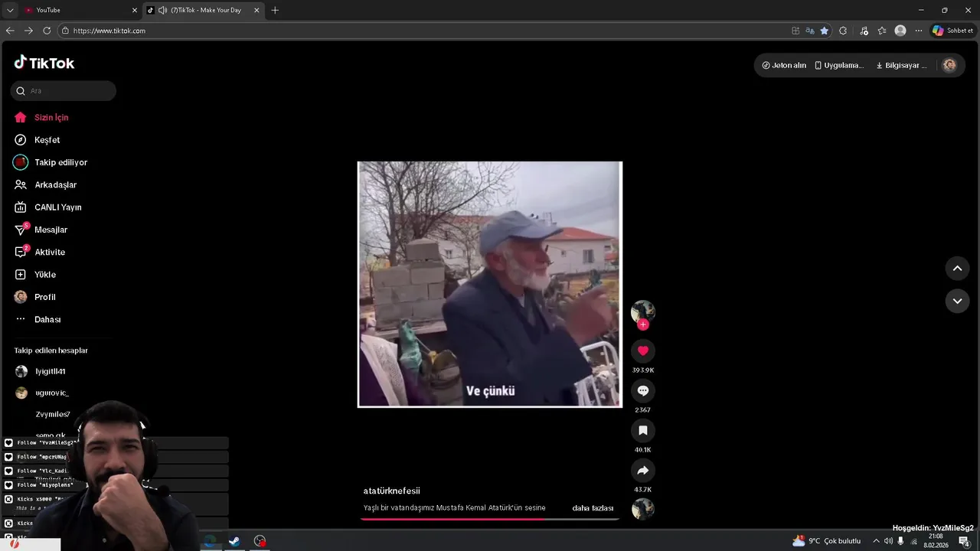Open the Sizin İçin feed
The image size is (980, 551).
(x=41, y=117)
